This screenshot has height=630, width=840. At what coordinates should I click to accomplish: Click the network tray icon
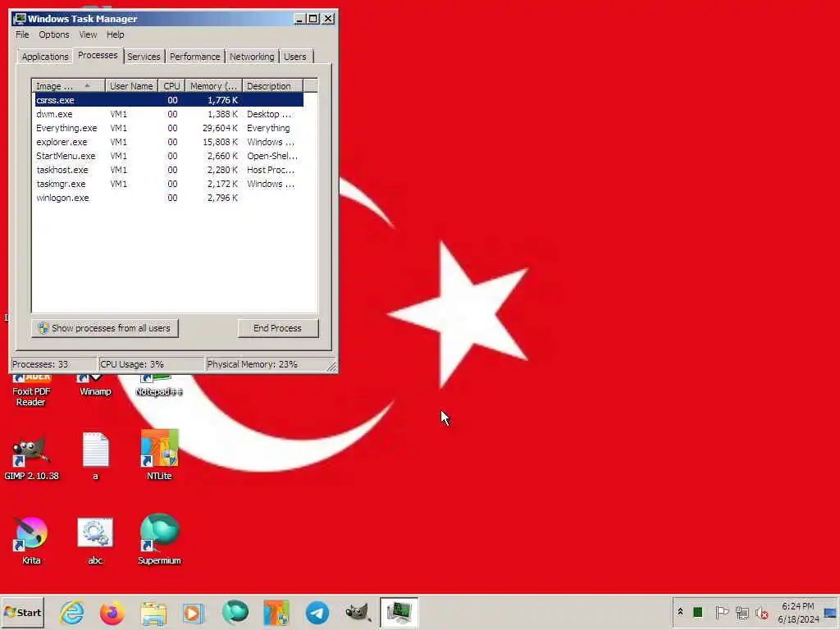coord(742,612)
